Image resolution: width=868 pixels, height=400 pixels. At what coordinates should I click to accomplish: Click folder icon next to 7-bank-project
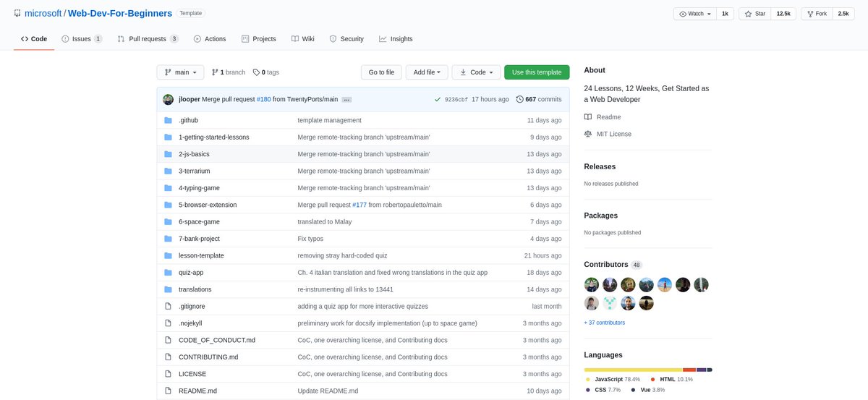click(168, 239)
